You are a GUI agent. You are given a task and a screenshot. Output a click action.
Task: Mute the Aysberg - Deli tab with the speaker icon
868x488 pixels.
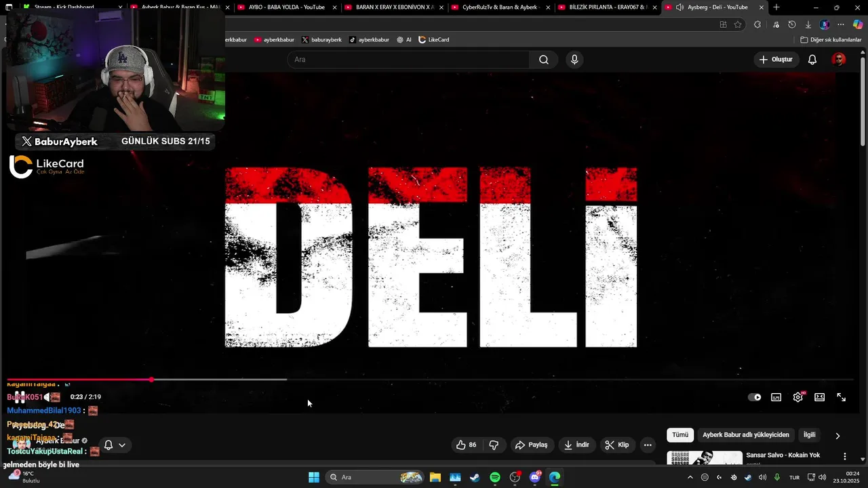(679, 7)
